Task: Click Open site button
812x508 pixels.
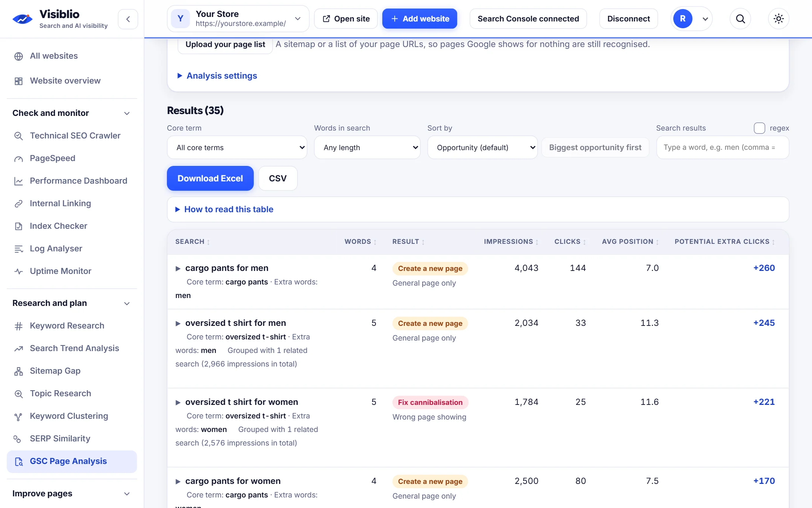Action: [346, 19]
